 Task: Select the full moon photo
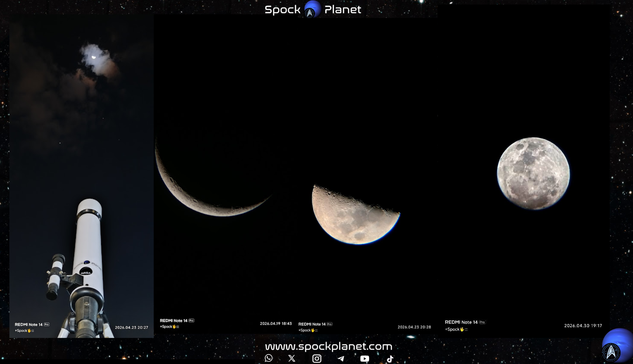(523, 171)
